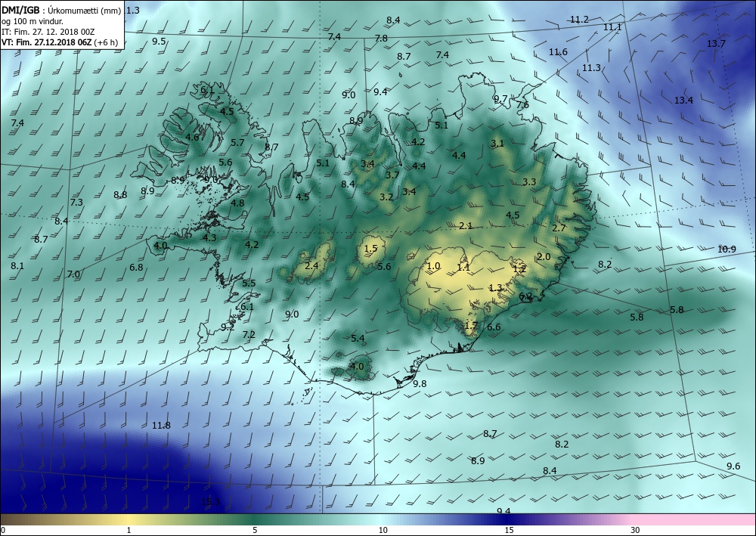Click the map value 7.0

tap(73, 274)
